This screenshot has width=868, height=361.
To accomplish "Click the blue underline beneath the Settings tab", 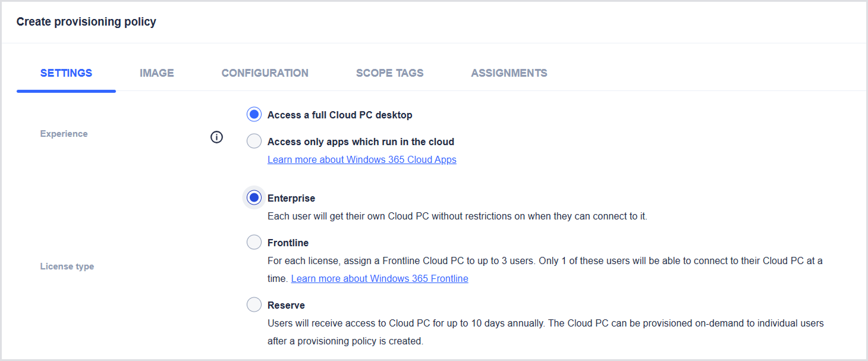I will 66,91.
